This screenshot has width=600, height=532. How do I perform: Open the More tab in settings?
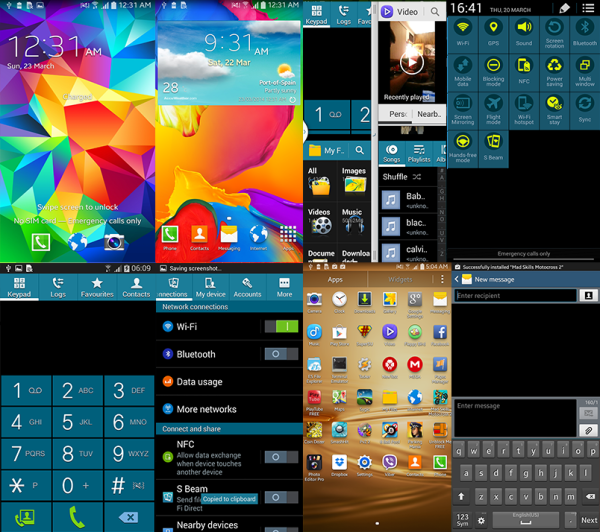pos(284,287)
